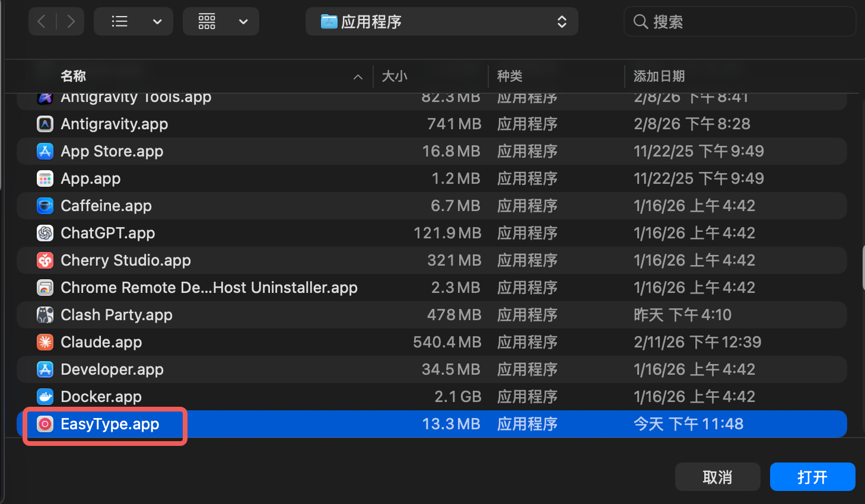Click the blue 打开 button
The image size is (865, 504).
point(812,476)
